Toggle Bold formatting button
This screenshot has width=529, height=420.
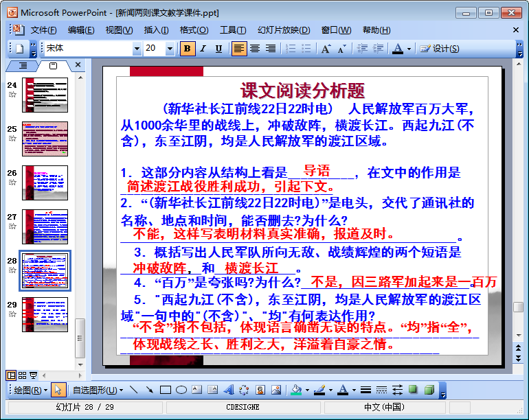188,49
